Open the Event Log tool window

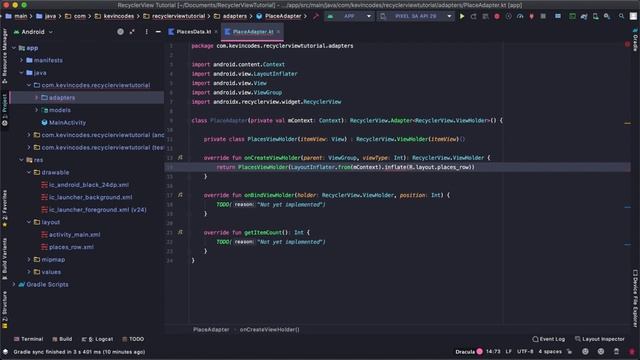tap(549, 339)
